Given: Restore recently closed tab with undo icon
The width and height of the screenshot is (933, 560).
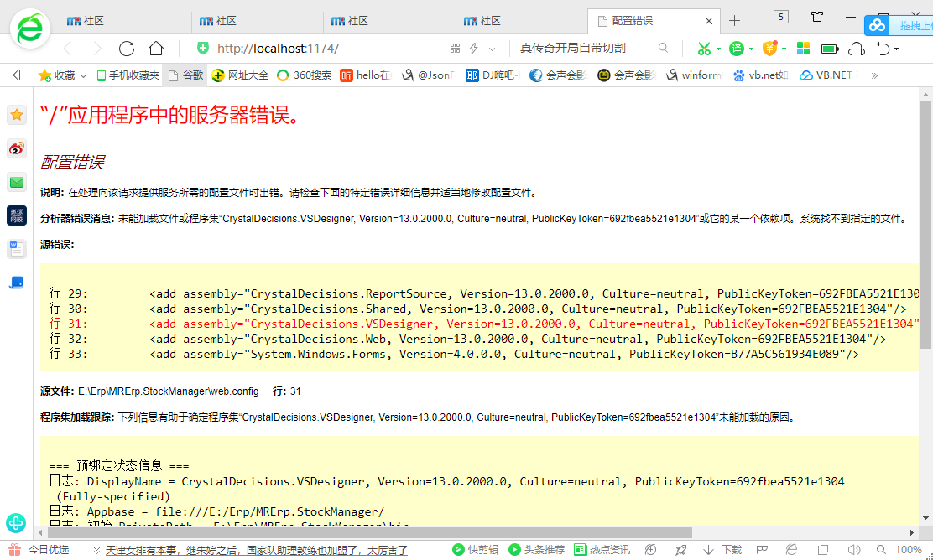Looking at the screenshot, I should (883, 49).
